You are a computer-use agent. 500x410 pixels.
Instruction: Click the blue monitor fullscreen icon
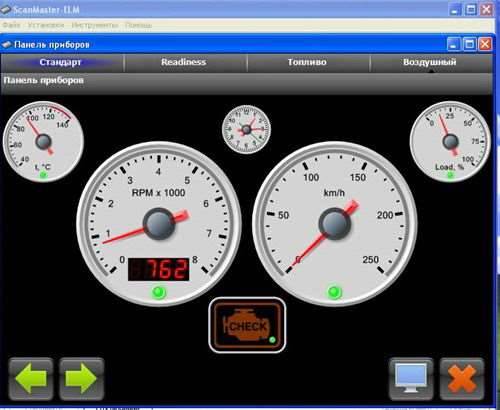[x=411, y=379]
